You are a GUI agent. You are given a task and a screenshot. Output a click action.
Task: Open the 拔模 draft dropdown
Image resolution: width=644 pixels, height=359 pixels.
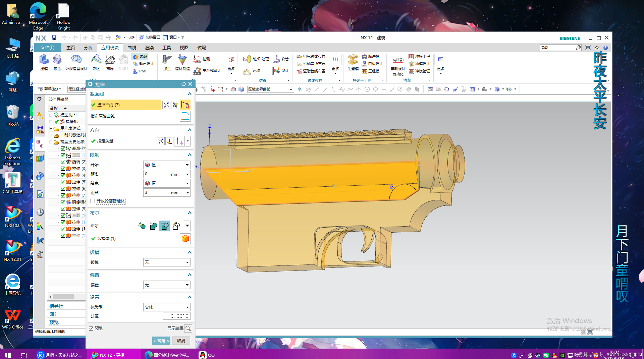[x=167, y=262]
